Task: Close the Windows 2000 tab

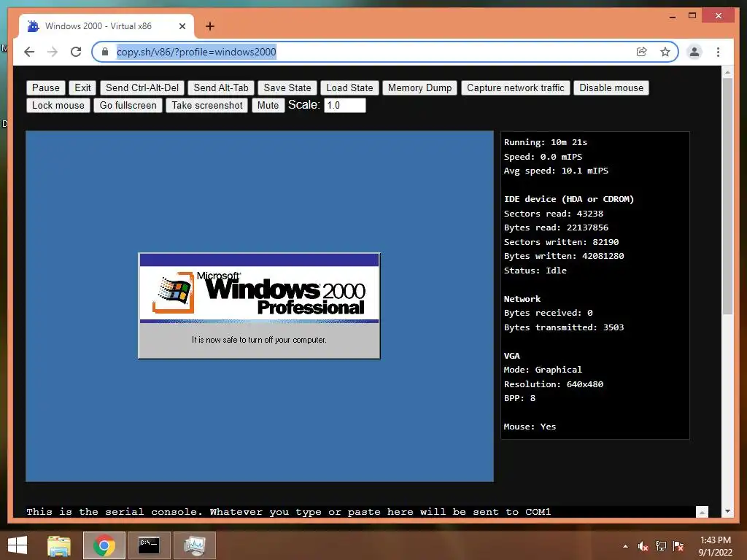Action: tap(182, 26)
